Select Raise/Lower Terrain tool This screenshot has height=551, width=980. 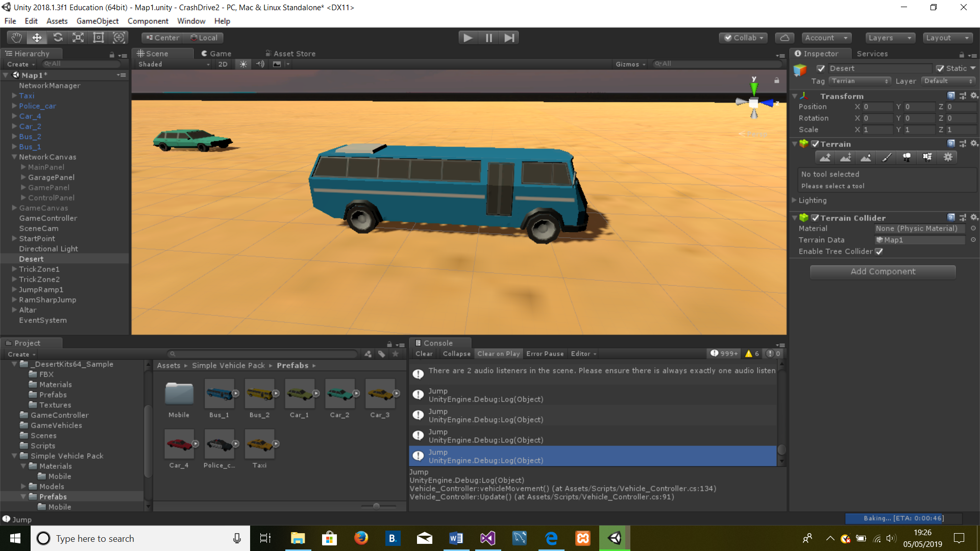(x=825, y=157)
